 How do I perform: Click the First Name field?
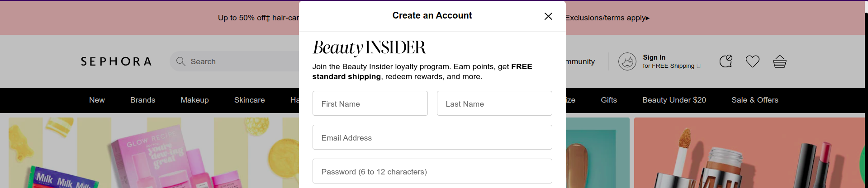pos(370,103)
